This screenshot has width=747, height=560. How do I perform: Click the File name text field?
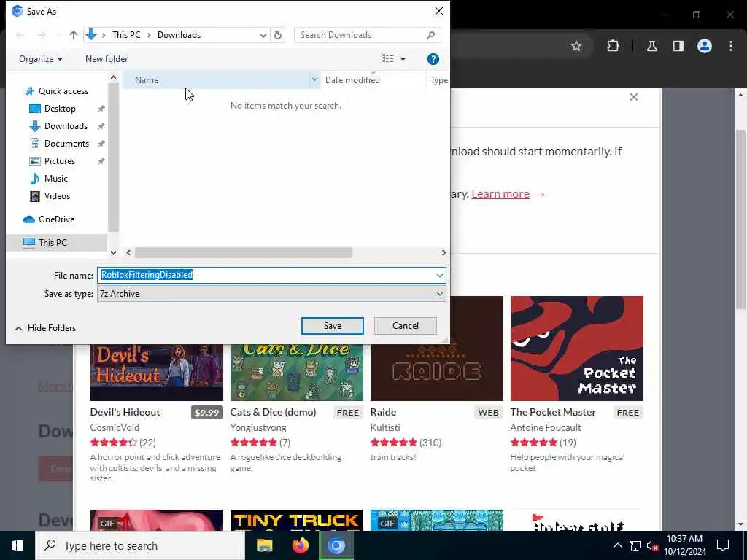pos(266,275)
